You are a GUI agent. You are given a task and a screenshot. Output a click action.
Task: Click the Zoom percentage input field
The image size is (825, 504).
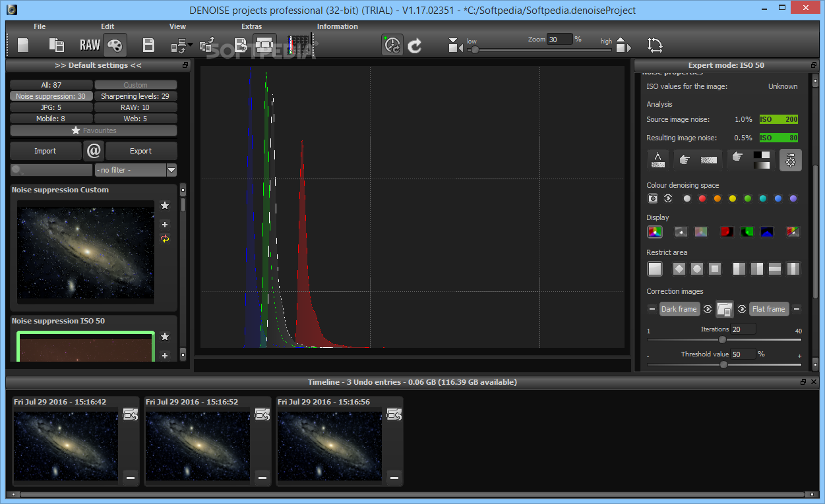pyautogui.click(x=561, y=40)
